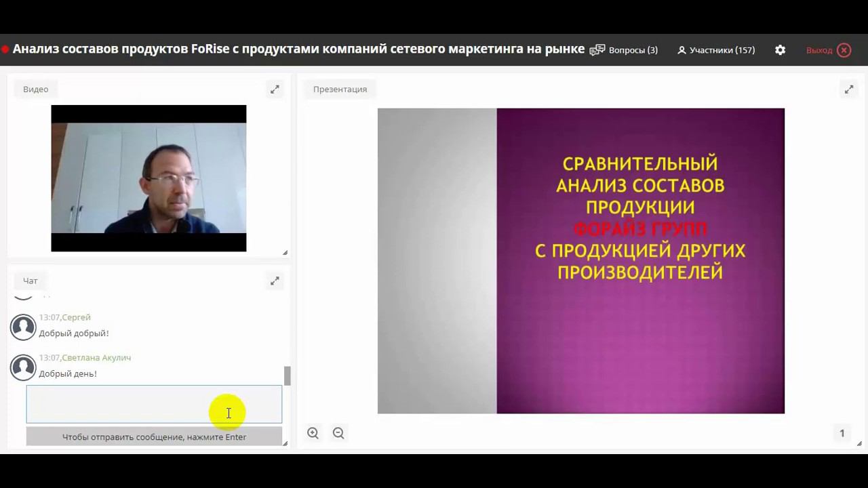The height and width of the screenshot is (488, 868).
Task: Expand the Чат panel to fullscreen
Action: tap(275, 281)
